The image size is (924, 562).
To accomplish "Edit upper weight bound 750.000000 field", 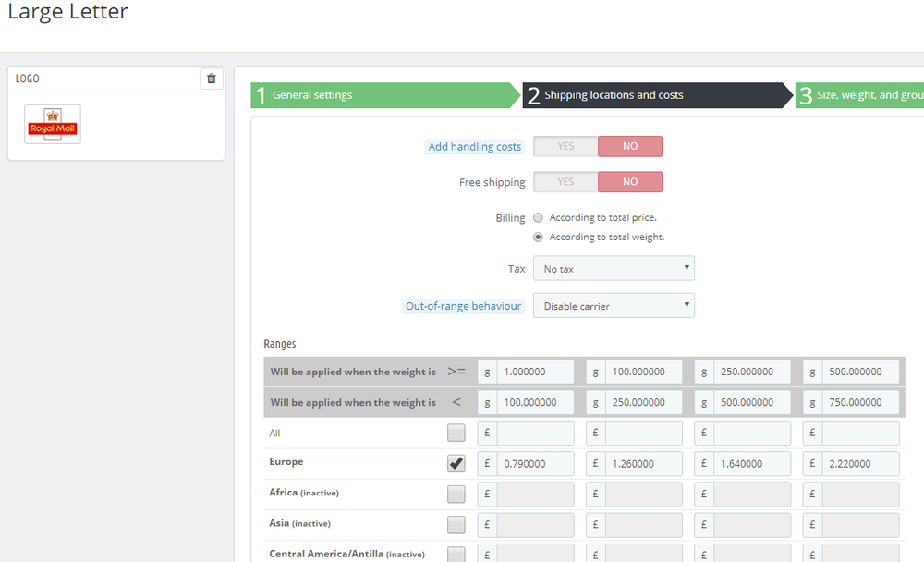I will coord(860,402).
